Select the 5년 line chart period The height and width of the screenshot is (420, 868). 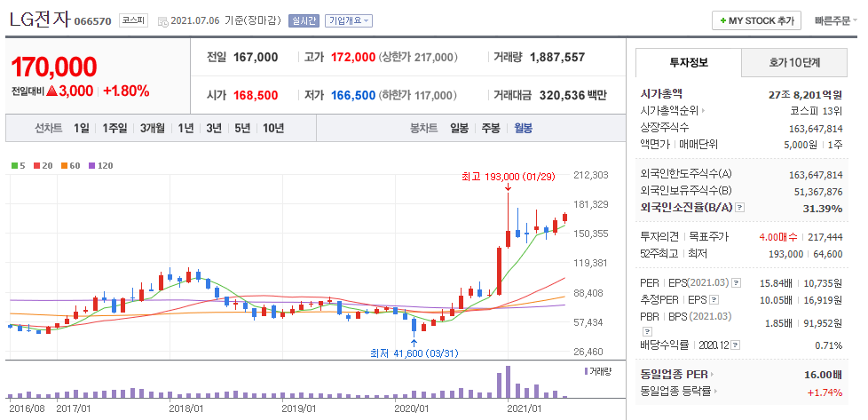242,128
